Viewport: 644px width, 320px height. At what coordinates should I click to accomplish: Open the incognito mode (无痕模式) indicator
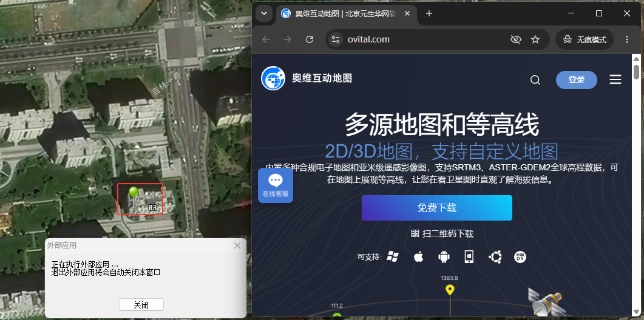pyautogui.click(x=585, y=39)
